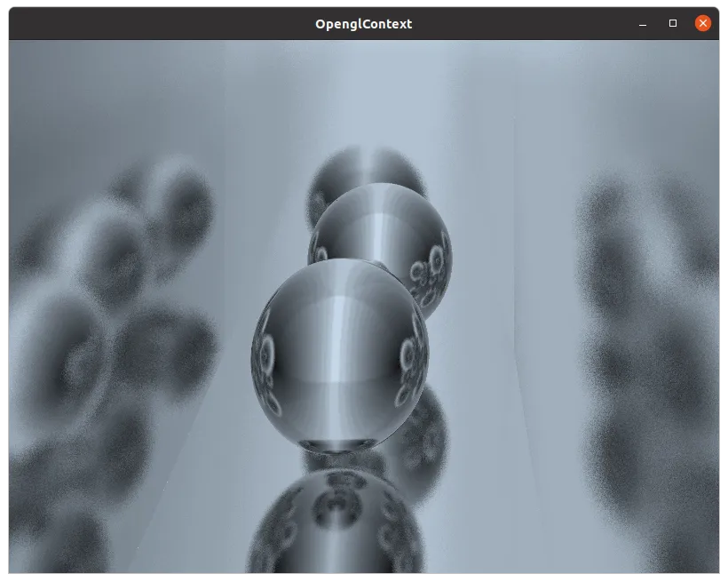
Task: Minimize the OpenglContext window
Action: 643,24
